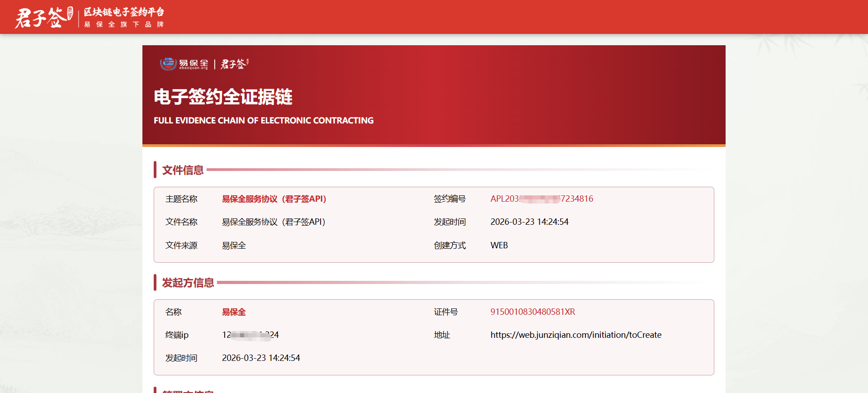Click the initiator name 易保全 in red

(x=234, y=312)
